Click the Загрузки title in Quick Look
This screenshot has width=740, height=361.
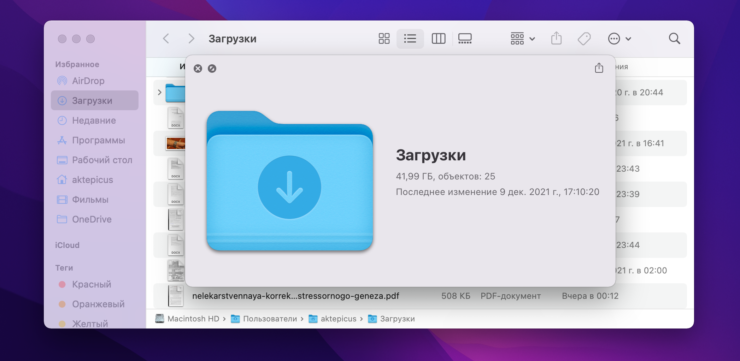click(430, 155)
